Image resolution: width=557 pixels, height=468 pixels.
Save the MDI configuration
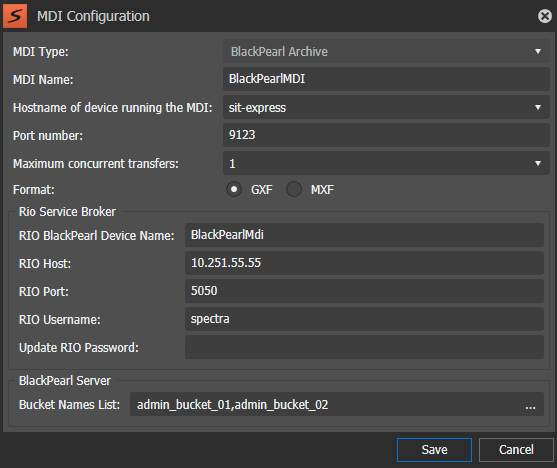434,450
